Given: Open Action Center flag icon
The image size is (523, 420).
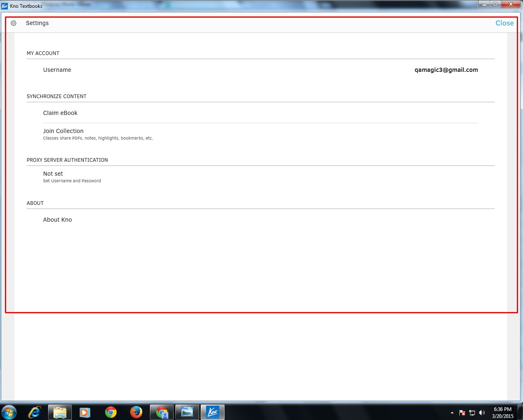Looking at the screenshot, I should [462, 413].
